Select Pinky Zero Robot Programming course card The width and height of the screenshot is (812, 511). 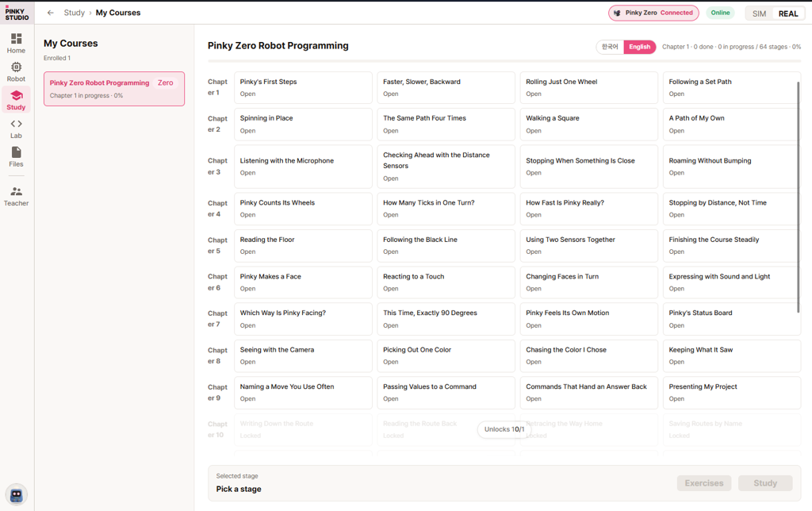coord(114,89)
